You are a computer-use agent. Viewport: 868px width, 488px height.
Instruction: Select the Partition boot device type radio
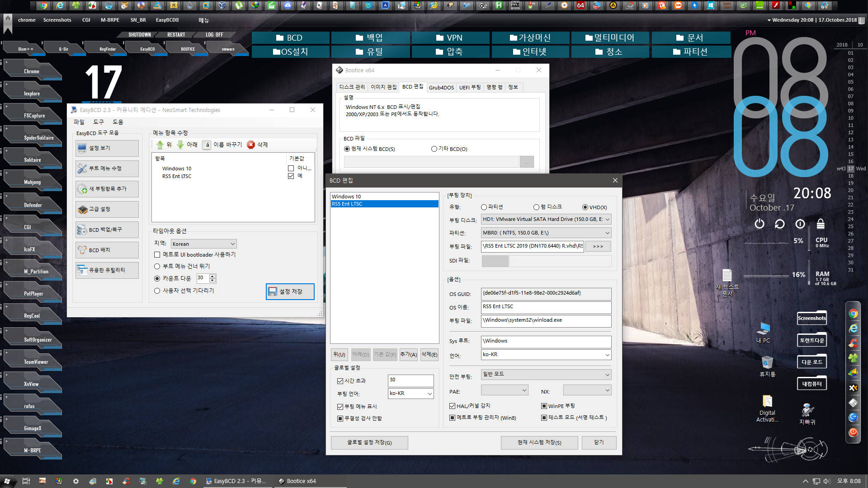coord(484,207)
